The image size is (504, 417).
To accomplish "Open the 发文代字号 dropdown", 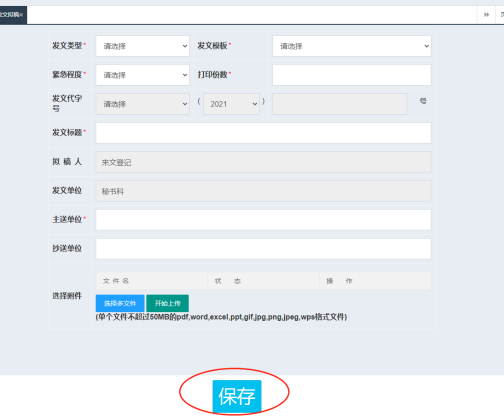I will 143,104.
